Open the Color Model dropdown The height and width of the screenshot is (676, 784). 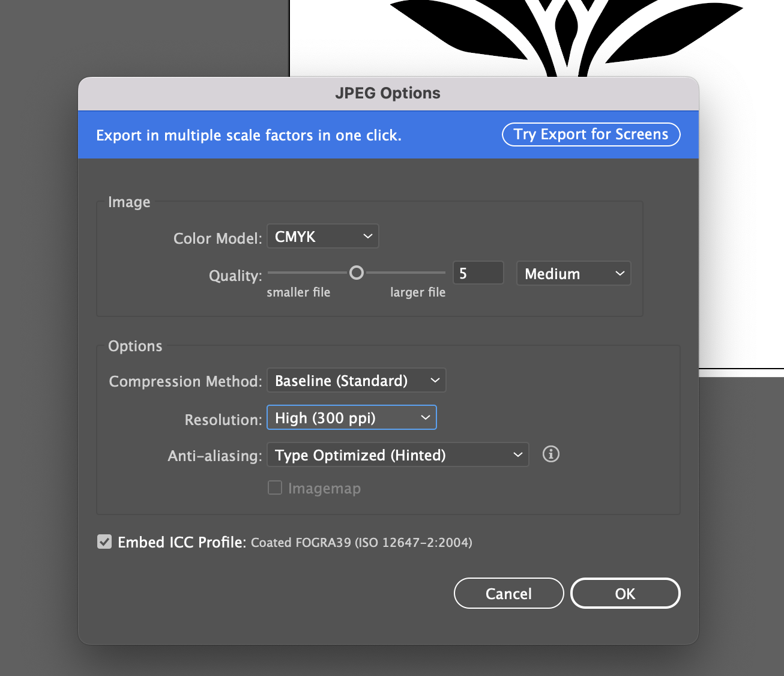click(322, 237)
